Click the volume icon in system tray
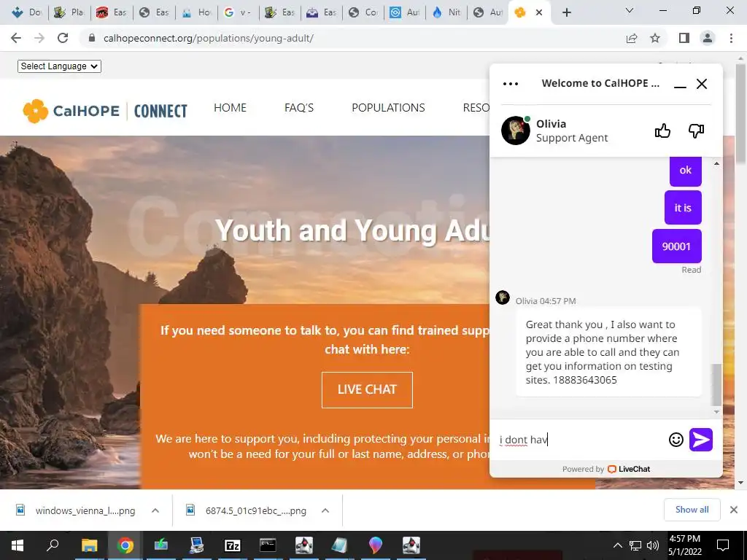The height and width of the screenshot is (560, 747). click(x=653, y=545)
